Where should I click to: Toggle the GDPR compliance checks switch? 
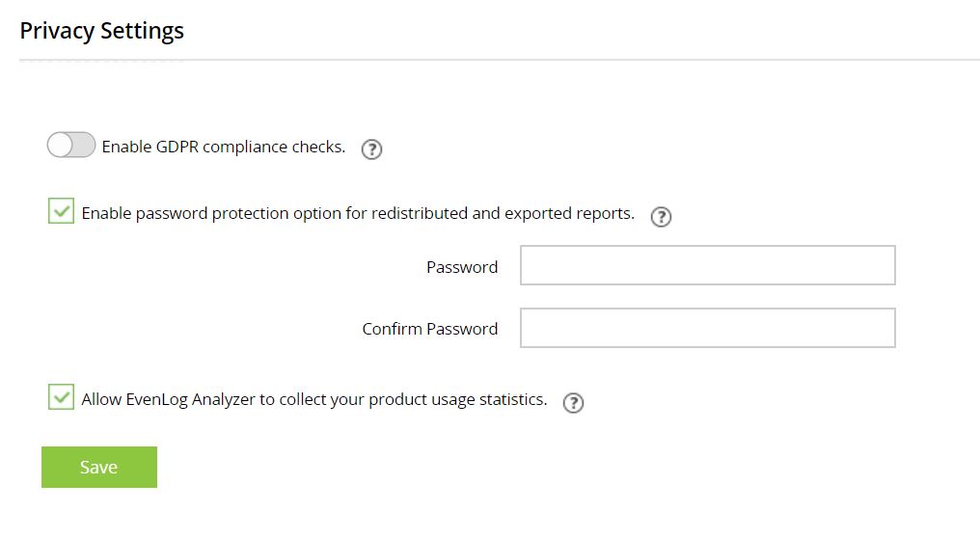click(71, 146)
